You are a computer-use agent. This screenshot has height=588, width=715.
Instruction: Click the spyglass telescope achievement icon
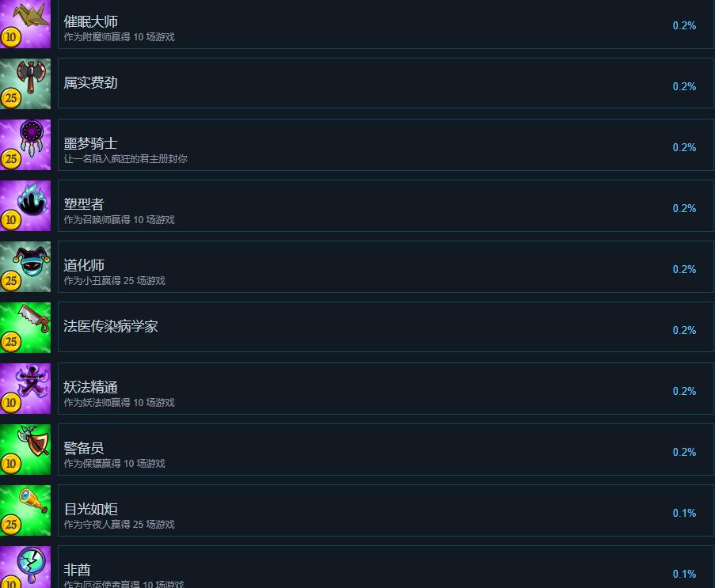pos(25,510)
